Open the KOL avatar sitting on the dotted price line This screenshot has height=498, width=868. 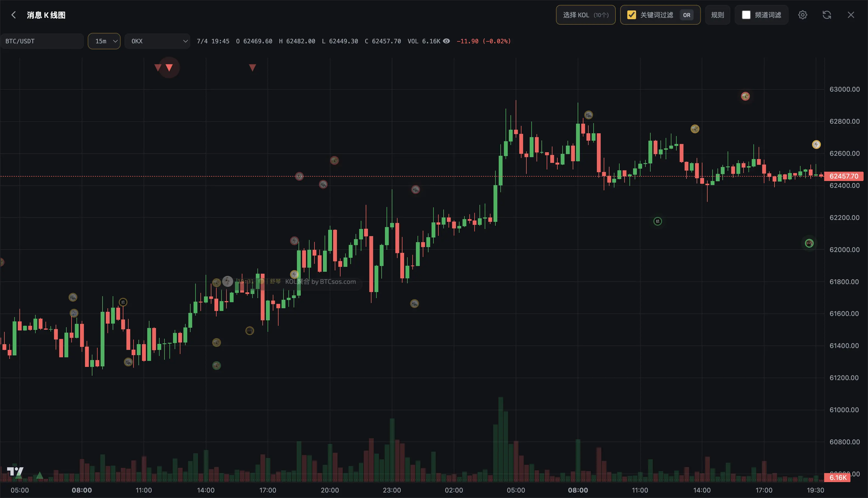click(x=299, y=176)
